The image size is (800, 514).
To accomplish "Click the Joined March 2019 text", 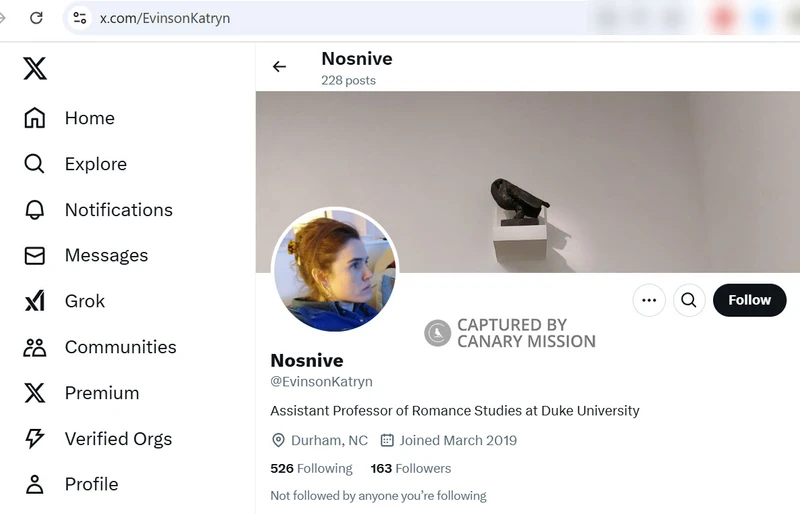I will tap(458, 440).
